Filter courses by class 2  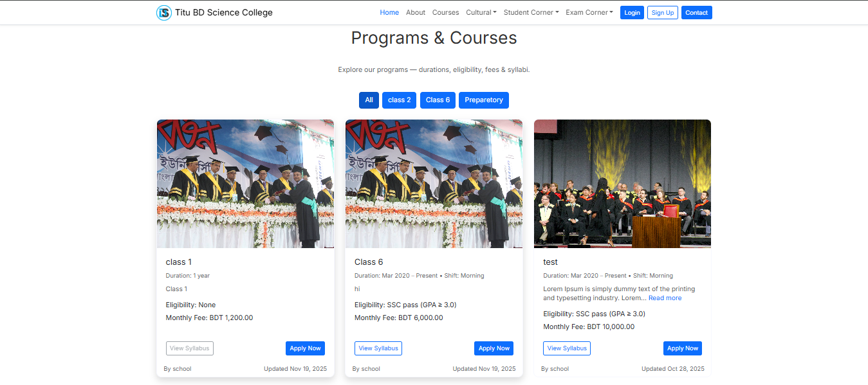point(400,100)
